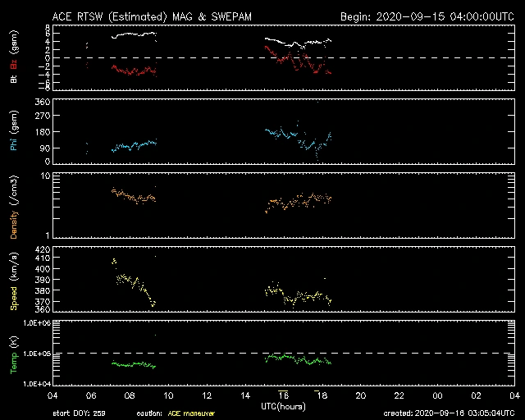
Task: Click the 14 hour label on time axis
Action: (245, 395)
